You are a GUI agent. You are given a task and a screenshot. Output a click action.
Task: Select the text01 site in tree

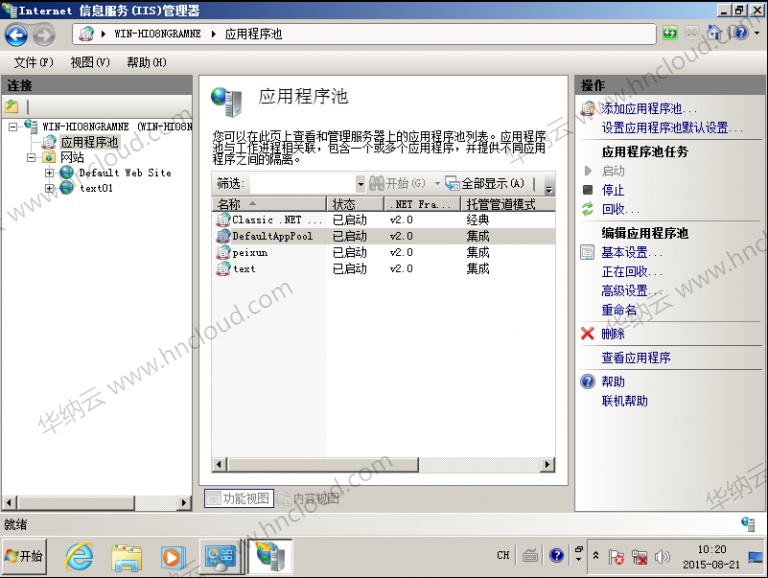[x=96, y=188]
